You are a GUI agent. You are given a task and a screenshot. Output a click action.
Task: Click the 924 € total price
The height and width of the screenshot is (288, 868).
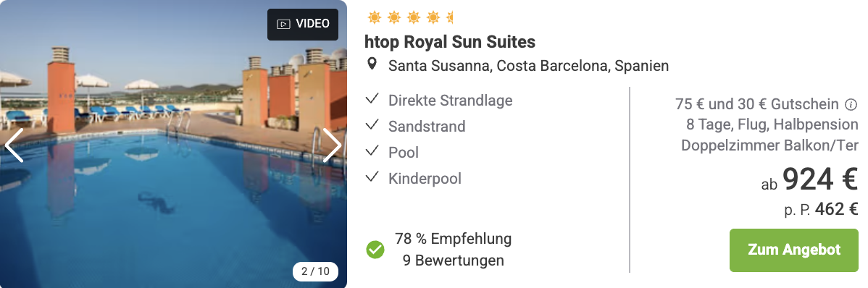(820, 179)
